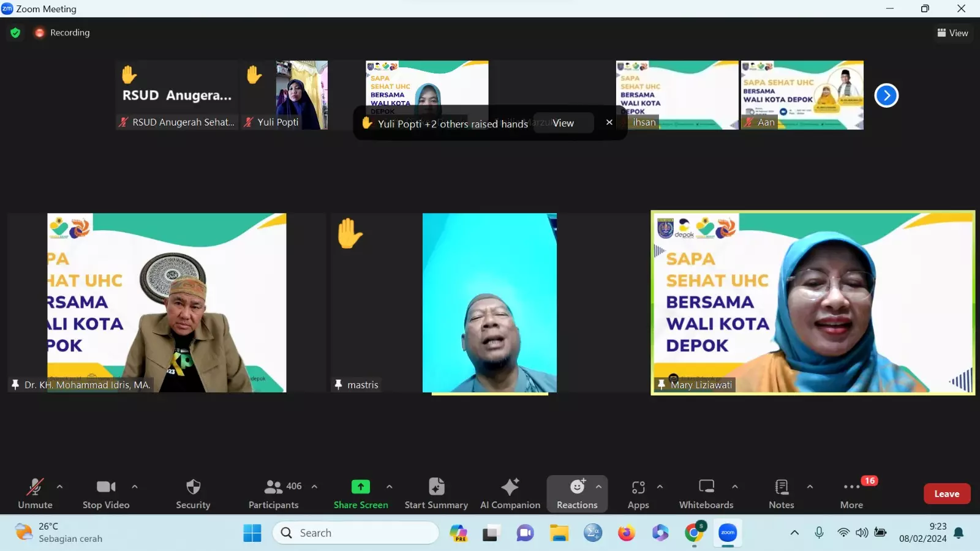Open video options arrow beside Stop Video
The width and height of the screenshot is (980, 551).
click(x=135, y=487)
